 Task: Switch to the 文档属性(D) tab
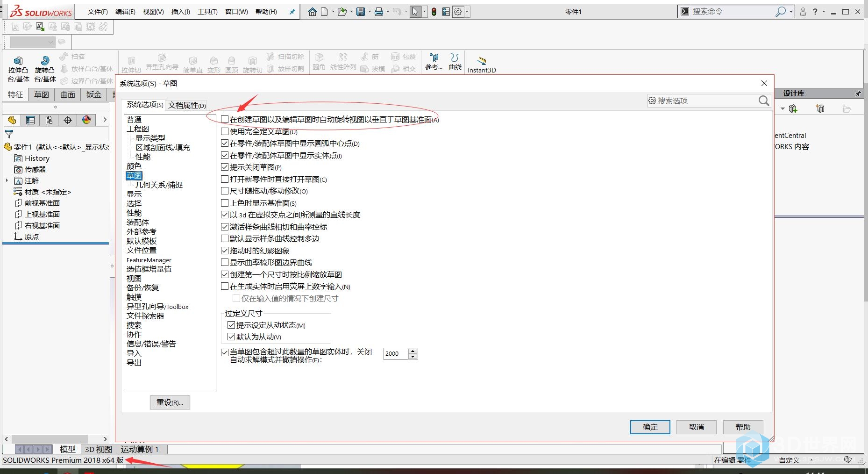point(187,105)
